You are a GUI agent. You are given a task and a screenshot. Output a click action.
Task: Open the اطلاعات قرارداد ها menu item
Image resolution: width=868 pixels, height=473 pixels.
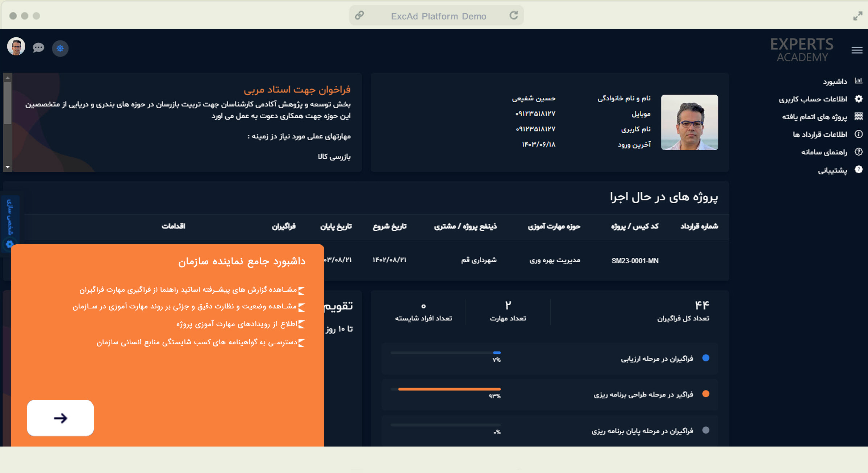point(819,134)
